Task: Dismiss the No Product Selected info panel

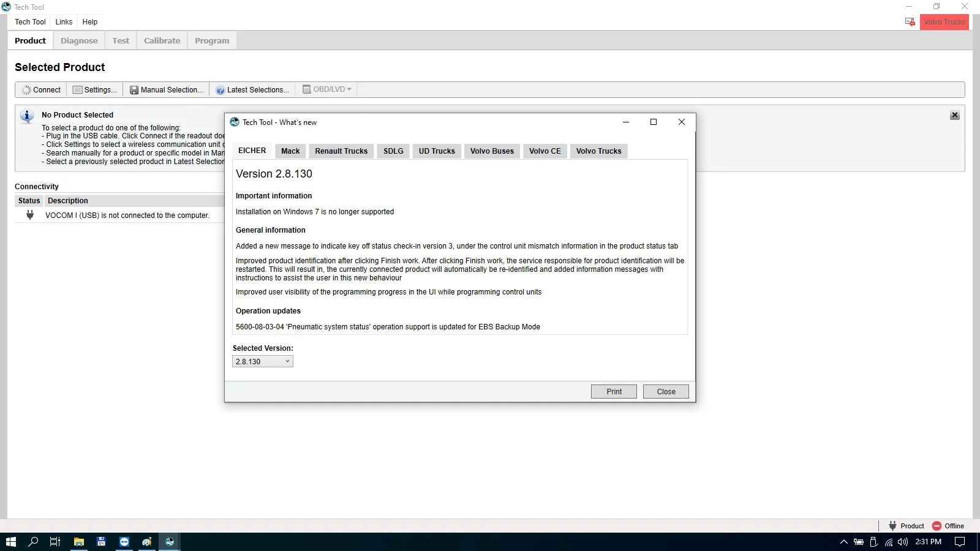Action: pos(954,115)
